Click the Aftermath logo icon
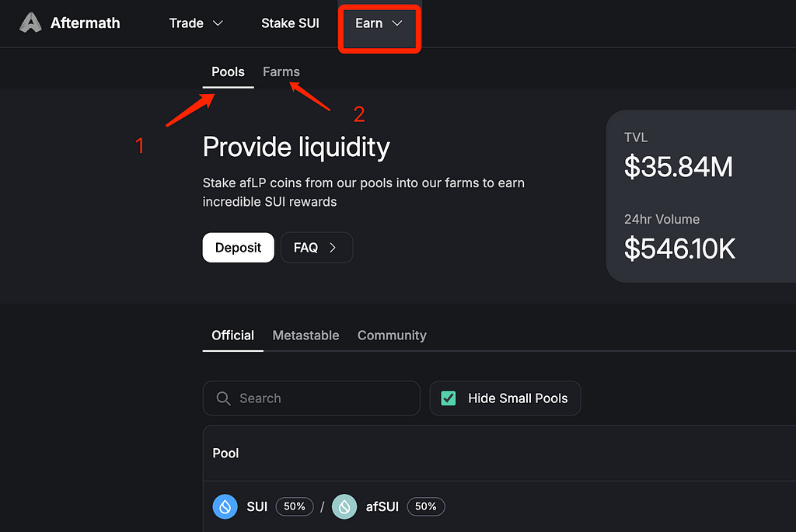This screenshot has height=532, width=796. coord(30,23)
